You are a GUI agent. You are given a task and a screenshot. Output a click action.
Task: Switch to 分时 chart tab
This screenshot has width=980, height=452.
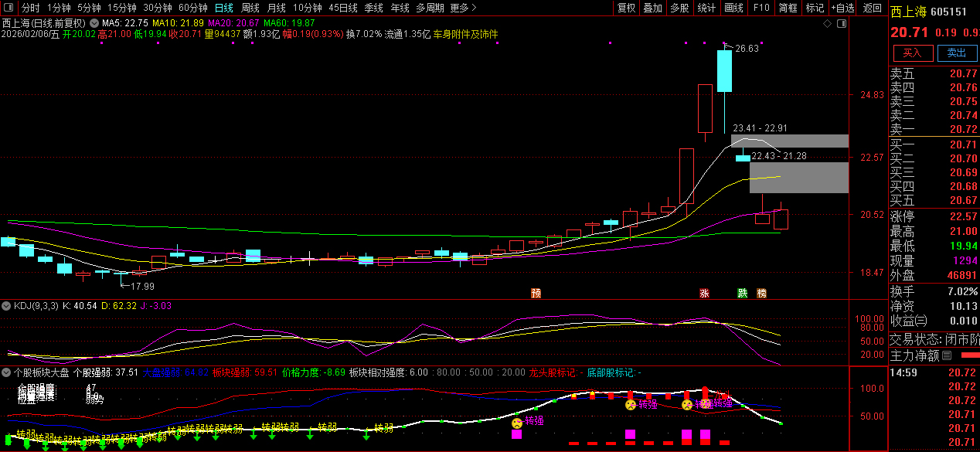(x=30, y=8)
